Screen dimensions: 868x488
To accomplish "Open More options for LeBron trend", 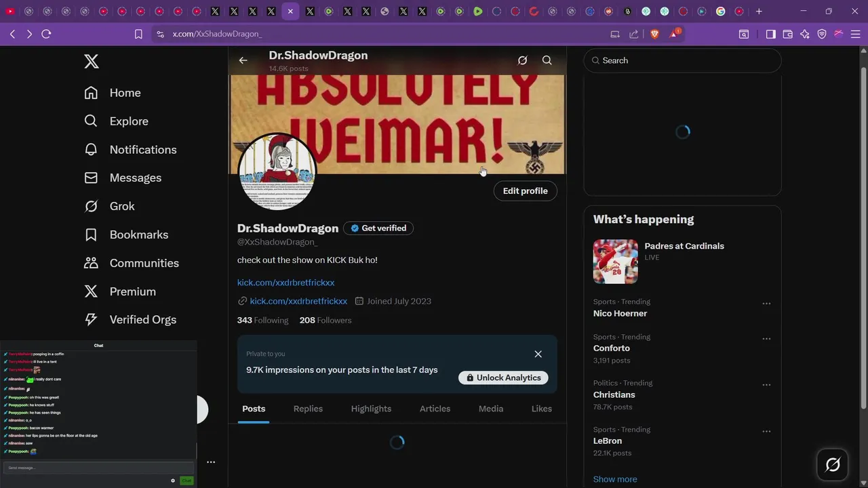I will (x=766, y=432).
